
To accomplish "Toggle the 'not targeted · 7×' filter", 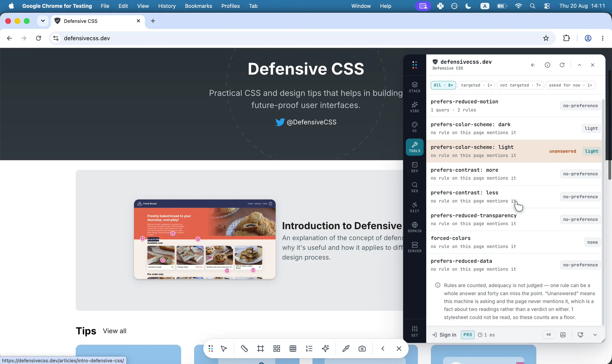I will coord(520,85).
